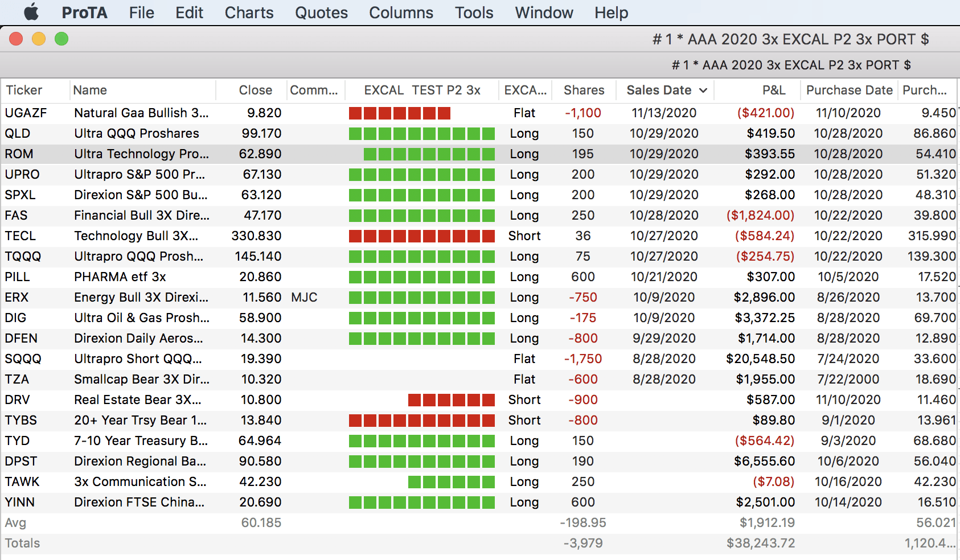Click the Purchase Date column header
Screen dimensions: 960x560
[x=849, y=90]
